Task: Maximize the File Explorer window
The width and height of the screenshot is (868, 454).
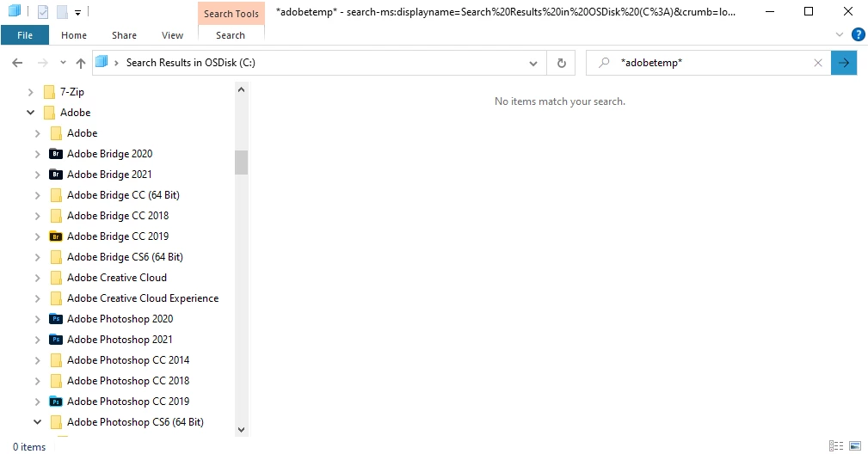Action: coord(809,12)
